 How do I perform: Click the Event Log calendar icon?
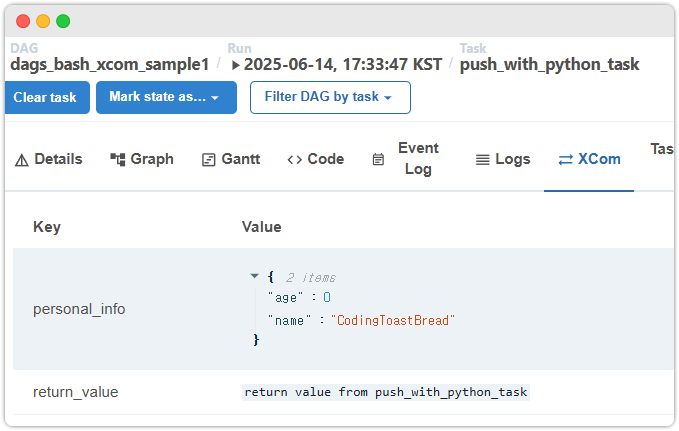point(378,159)
